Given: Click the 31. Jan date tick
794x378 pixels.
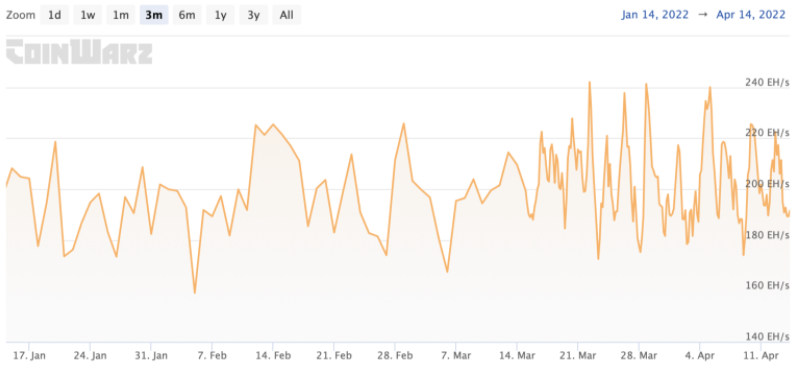Looking at the screenshot, I should point(151,356).
